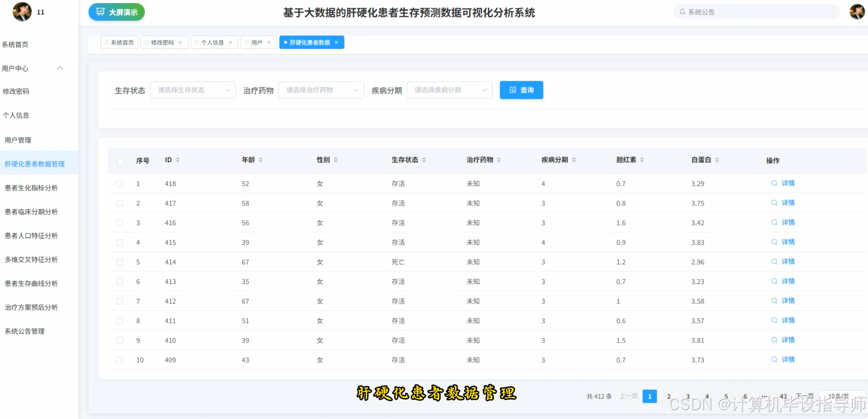Open the 10条/页 page size dropdown
This screenshot has height=419, width=868.
[841, 396]
